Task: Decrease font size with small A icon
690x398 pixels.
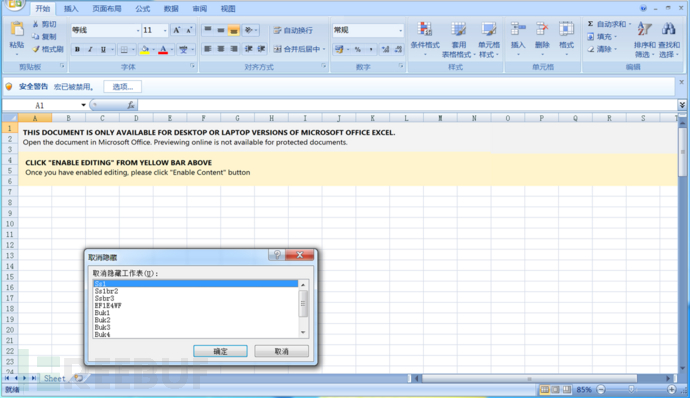Action: (x=189, y=30)
